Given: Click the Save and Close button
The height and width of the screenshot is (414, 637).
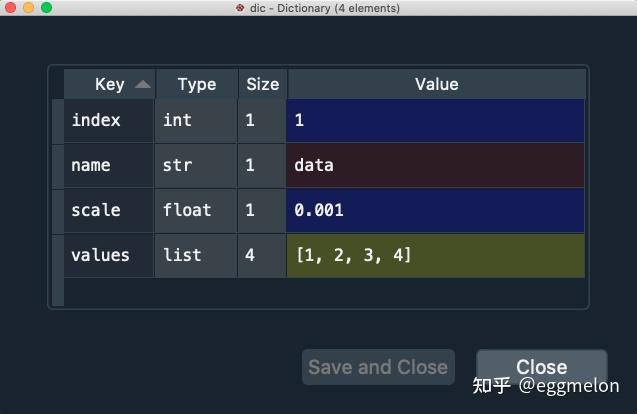Looking at the screenshot, I should click(x=378, y=367).
